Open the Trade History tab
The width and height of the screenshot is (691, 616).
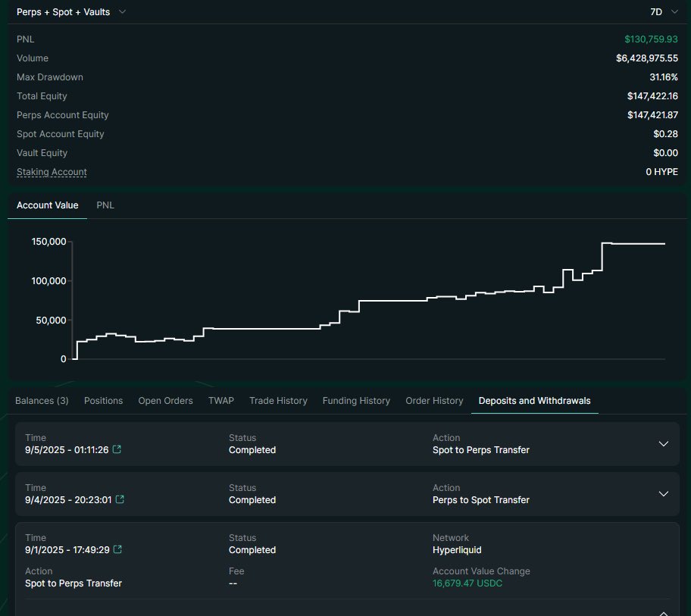pos(278,401)
